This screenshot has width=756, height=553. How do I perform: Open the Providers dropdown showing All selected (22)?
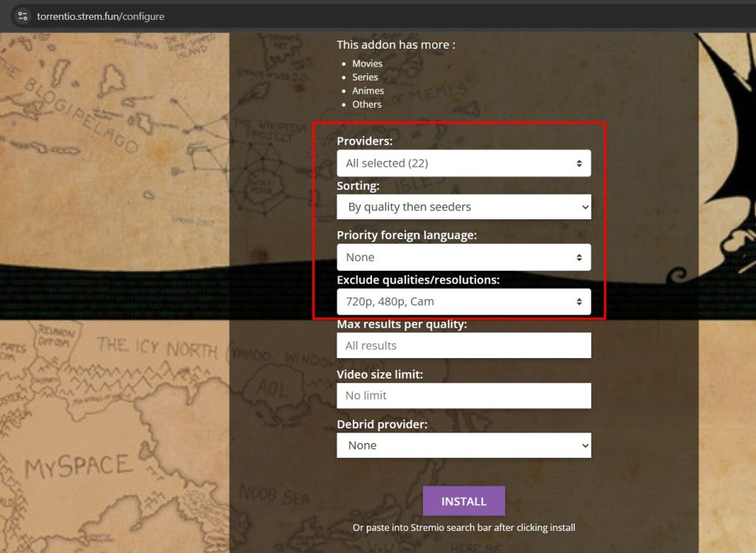[x=458, y=163]
